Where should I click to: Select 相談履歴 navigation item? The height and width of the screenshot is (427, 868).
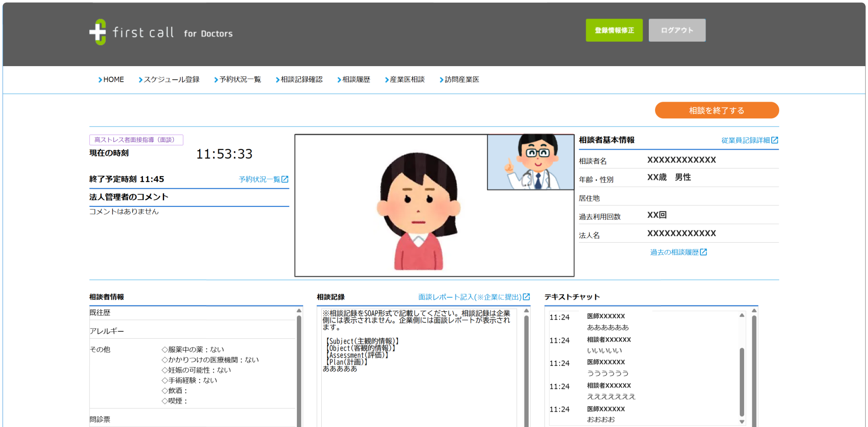357,79
